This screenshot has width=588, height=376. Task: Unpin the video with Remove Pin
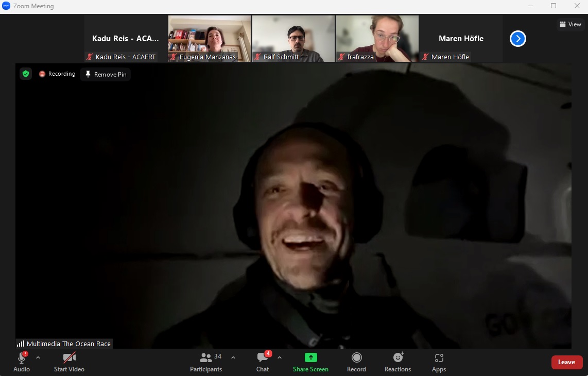(106, 74)
